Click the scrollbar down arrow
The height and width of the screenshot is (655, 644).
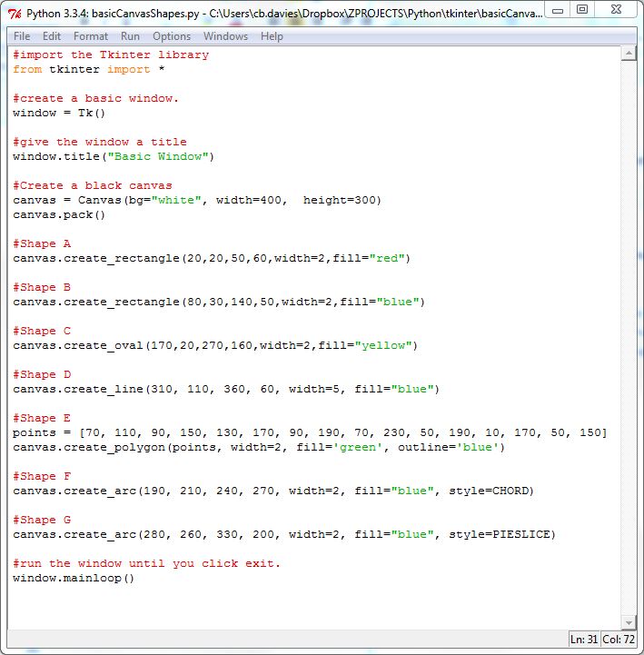629,622
